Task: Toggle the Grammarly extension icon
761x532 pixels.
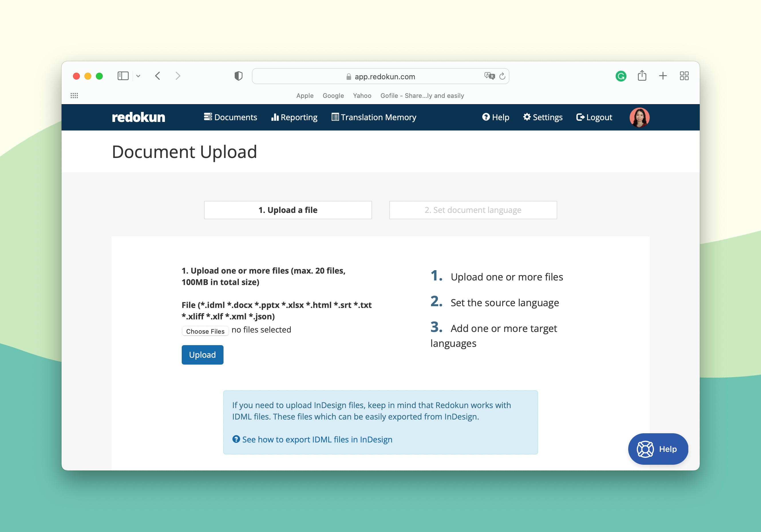Action: 620,76
